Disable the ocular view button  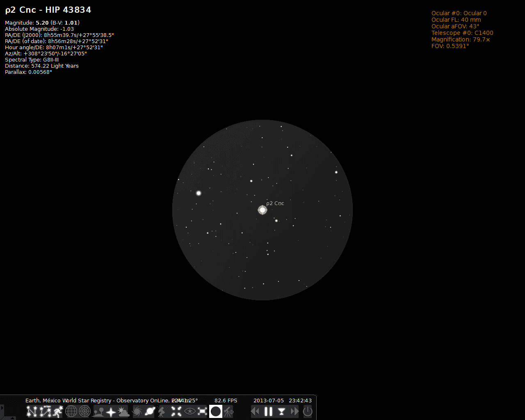click(216, 411)
